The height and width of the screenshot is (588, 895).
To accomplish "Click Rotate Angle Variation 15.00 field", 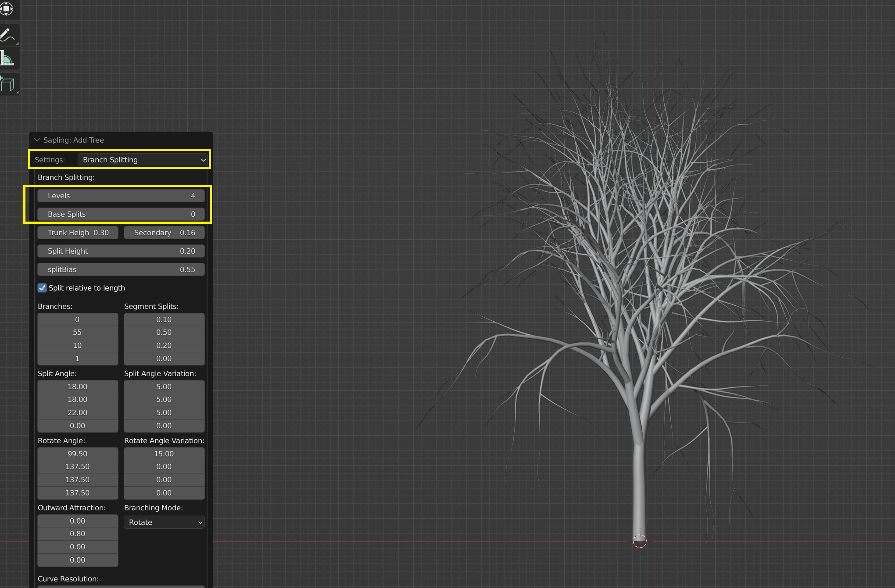I will (164, 454).
